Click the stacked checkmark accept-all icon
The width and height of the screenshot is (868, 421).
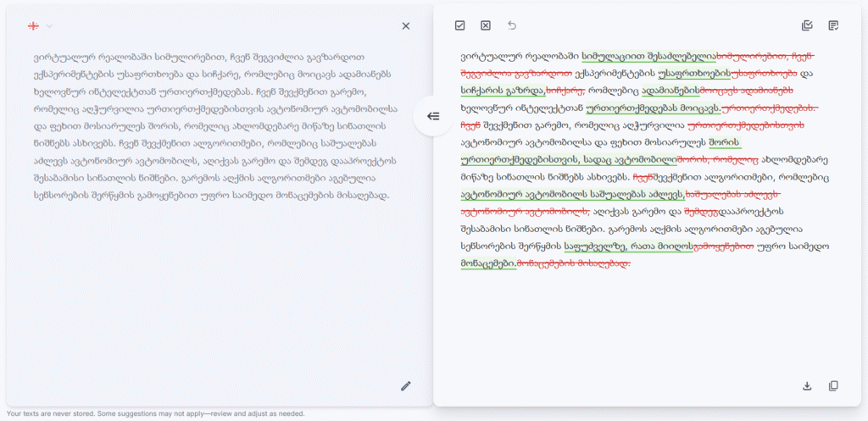[807, 26]
